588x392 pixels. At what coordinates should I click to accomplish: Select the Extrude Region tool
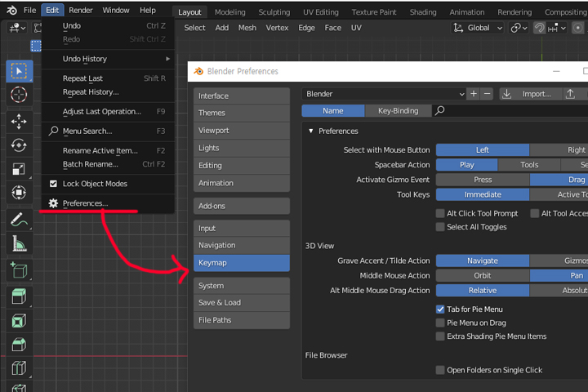pyautogui.click(x=19, y=296)
